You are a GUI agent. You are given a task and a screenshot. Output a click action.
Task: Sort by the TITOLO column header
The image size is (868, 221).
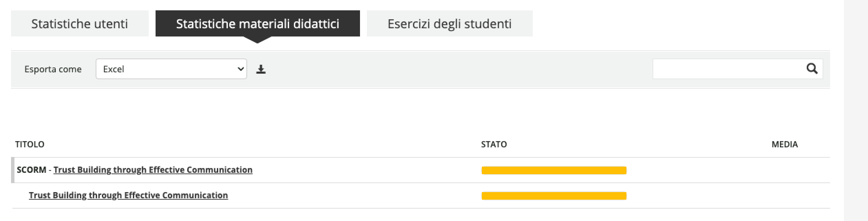point(30,144)
